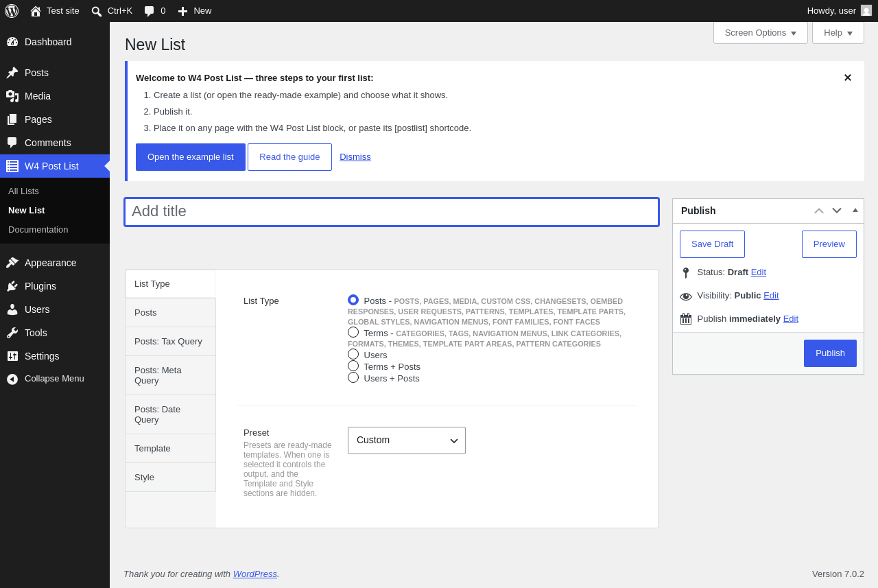Move Publish box down with arrow
This screenshot has height=588, width=878.
tap(837, 211)
